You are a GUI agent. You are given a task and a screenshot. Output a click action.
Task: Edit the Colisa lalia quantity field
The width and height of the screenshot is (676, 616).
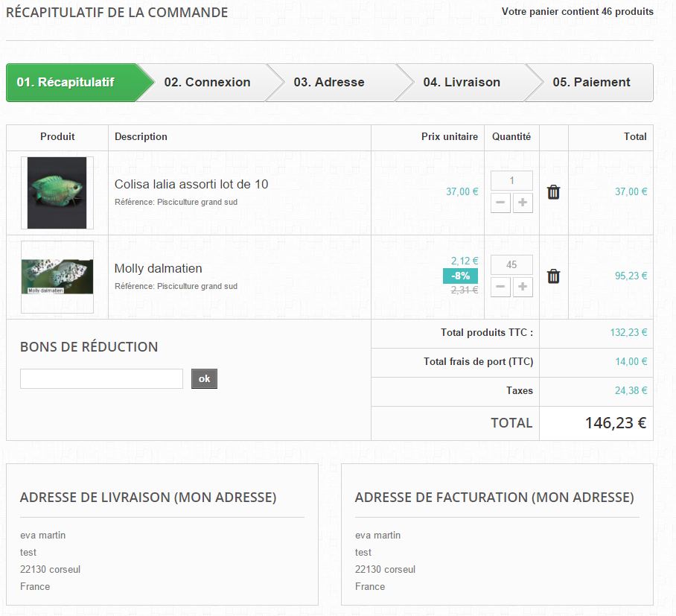click(511, 181)
